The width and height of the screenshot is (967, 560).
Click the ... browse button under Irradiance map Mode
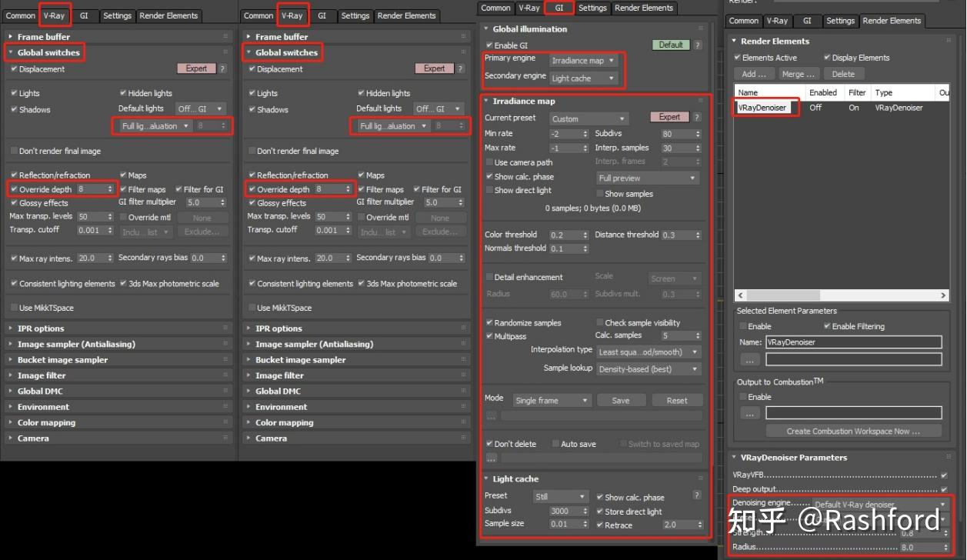click(491, 415)
